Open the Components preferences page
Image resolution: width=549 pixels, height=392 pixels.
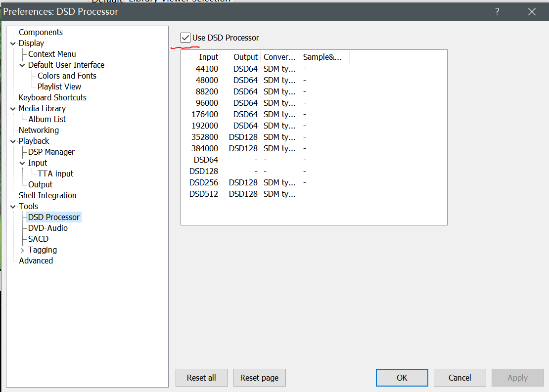[x=41, y=33]
